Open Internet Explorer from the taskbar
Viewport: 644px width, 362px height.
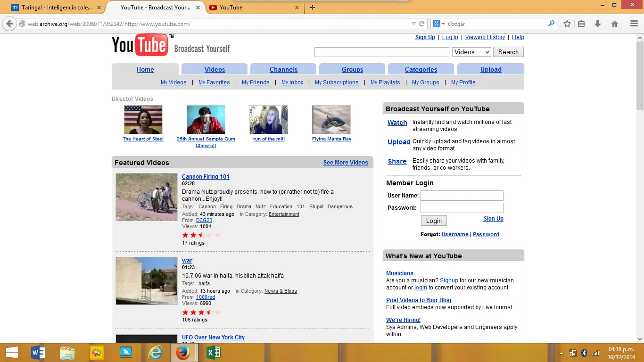[x=155, y=353]
